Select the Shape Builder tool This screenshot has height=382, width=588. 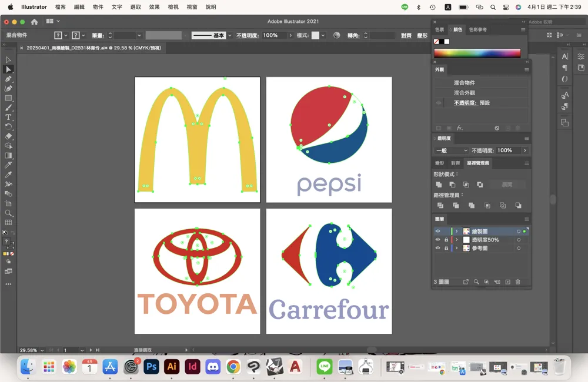click(8, 146)
